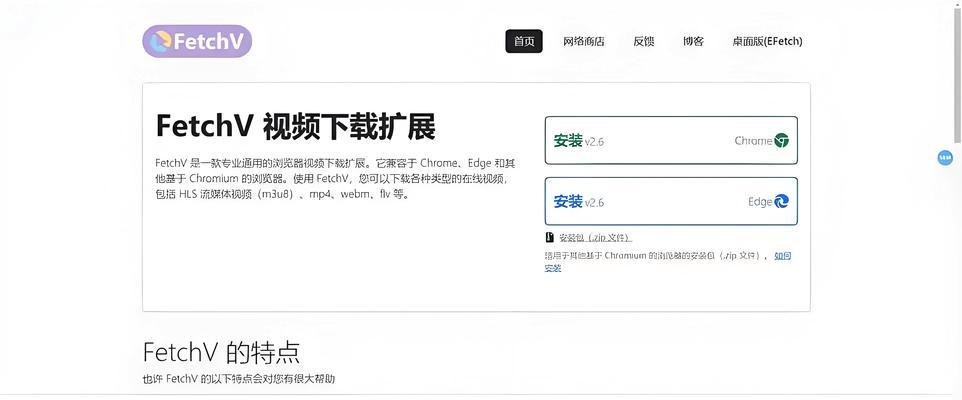Download the 安装包 (.zip 文件) link
The width and height of the screenshot is (962, 400).
[x=595, y=237]
